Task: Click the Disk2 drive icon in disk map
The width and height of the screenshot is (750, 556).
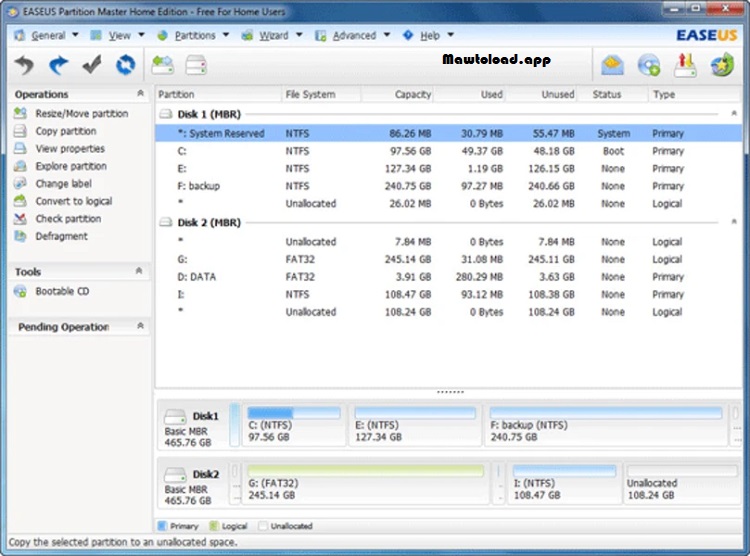Action: pos(175,475)
